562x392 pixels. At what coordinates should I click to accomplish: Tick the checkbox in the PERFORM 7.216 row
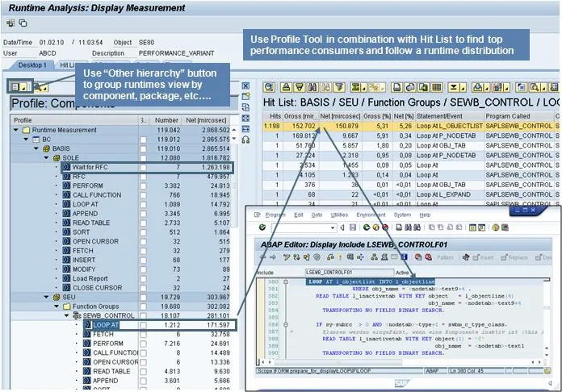click(x=143, y=344)
